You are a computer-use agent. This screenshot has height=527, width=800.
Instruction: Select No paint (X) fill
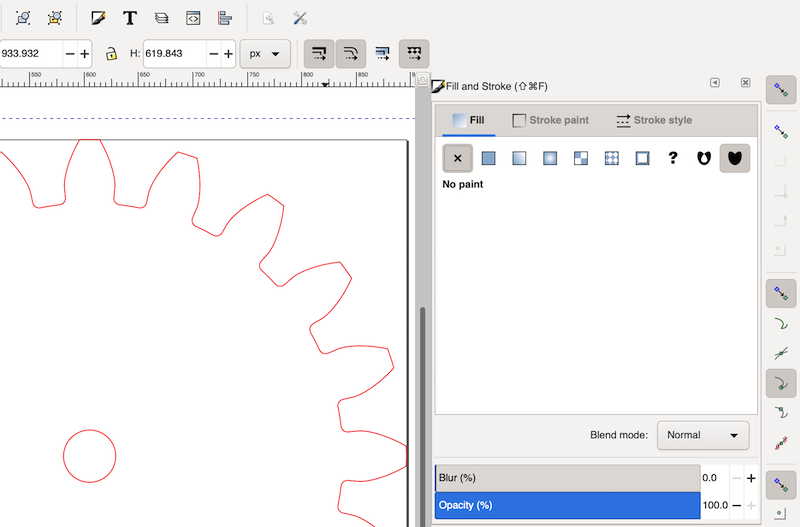[458, 158]
